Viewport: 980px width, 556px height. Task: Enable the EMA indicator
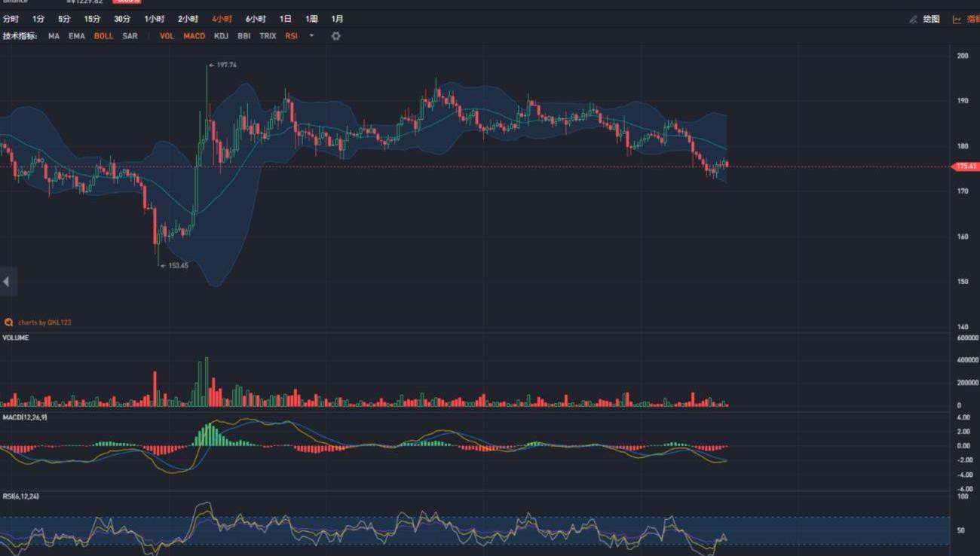[x=77, y=36]
